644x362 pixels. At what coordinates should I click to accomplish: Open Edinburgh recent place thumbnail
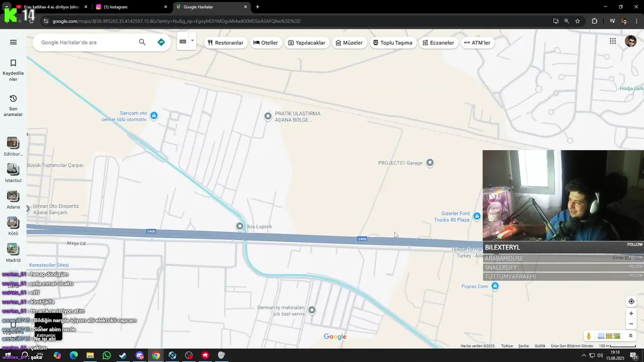[x=13, y=143]
